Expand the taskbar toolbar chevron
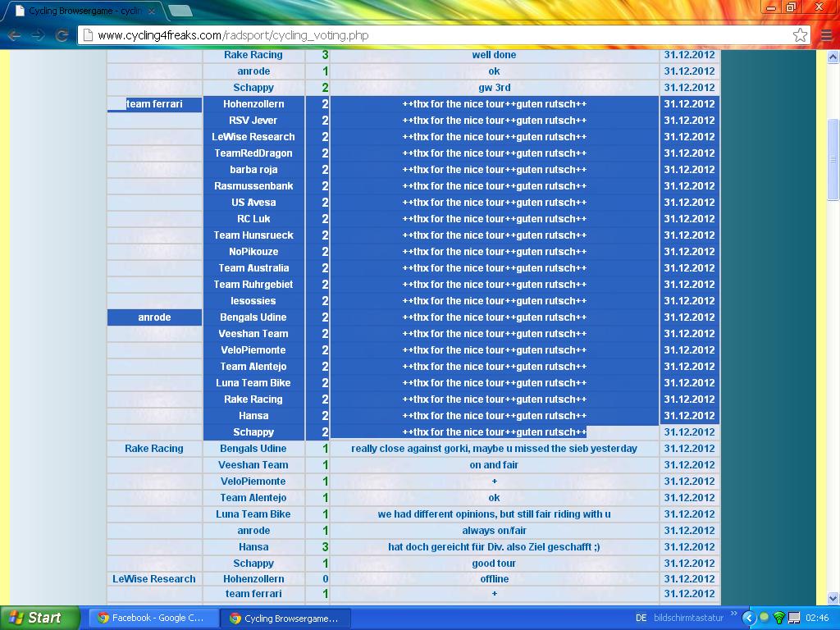 click(733, 614)
